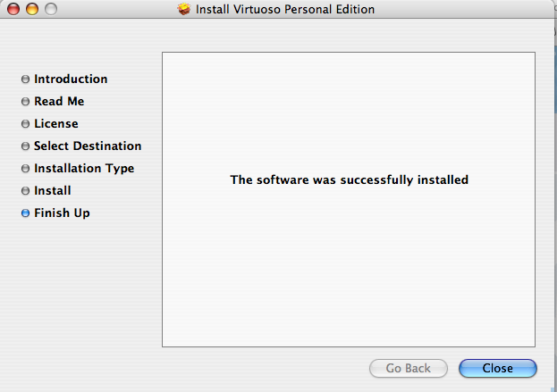Click the Installation Type step bullet
Viewport: 557px width, 392px height.
[x=25, y=168]
